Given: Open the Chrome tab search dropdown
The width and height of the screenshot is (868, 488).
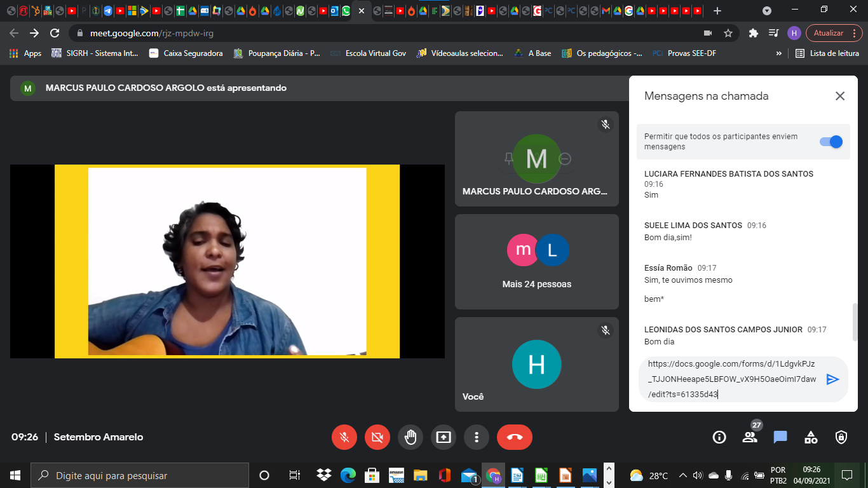Looking at the screenshot, I should tap(767, 11).
